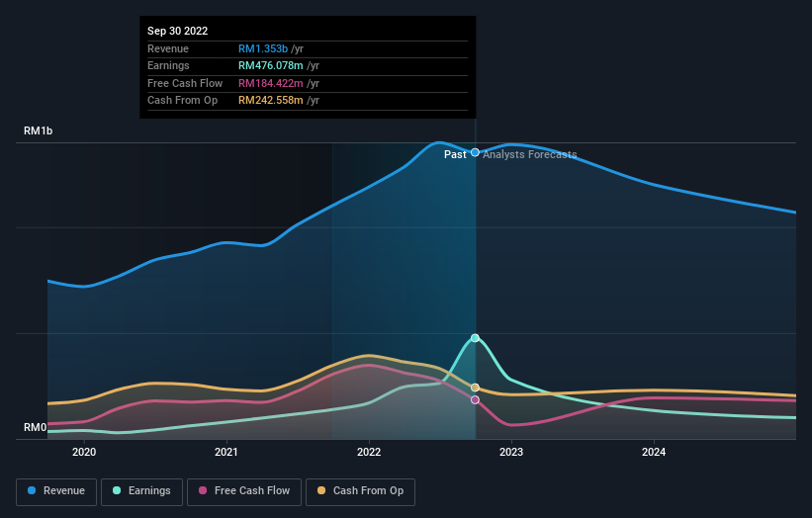
Task: Toggle the Cash From Op legend button
Action: tap(360, 491)
